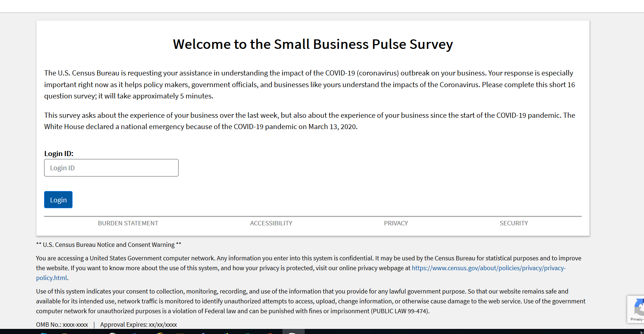Image resolution: width=644 pixels, height=334 pixels.
Task: Open the reCAPTCHA badge Privacy link
Action: [636, 319]
